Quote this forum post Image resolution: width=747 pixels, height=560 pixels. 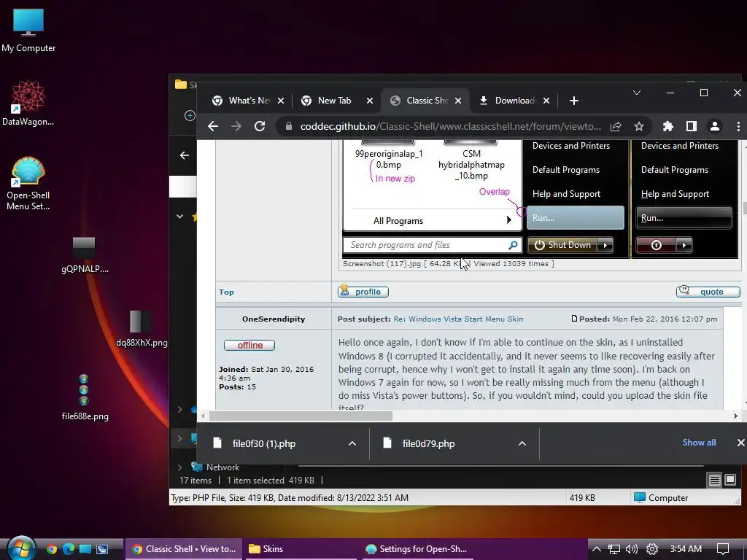tap(708, 292)
